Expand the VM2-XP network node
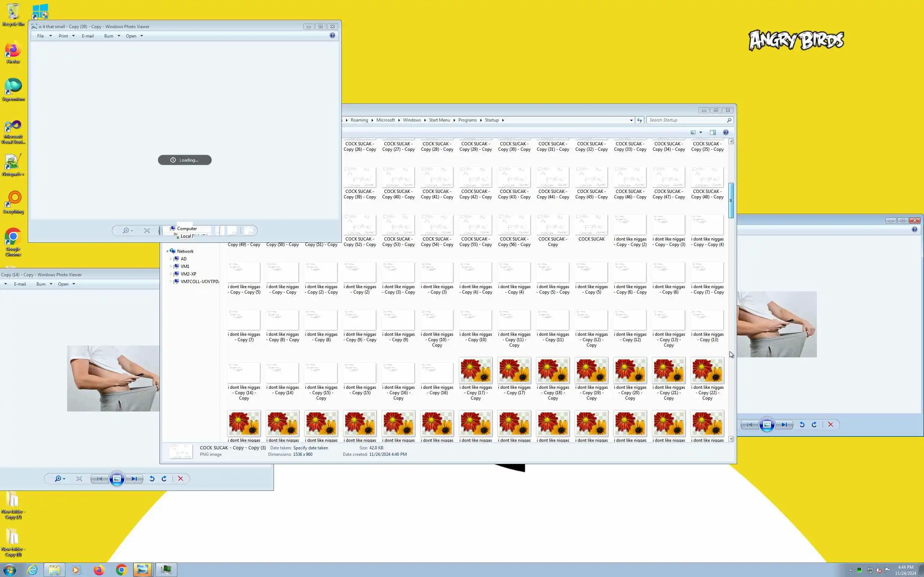This screenshot has height=577, width=924. pyautogui.click(x=171, y=274)
